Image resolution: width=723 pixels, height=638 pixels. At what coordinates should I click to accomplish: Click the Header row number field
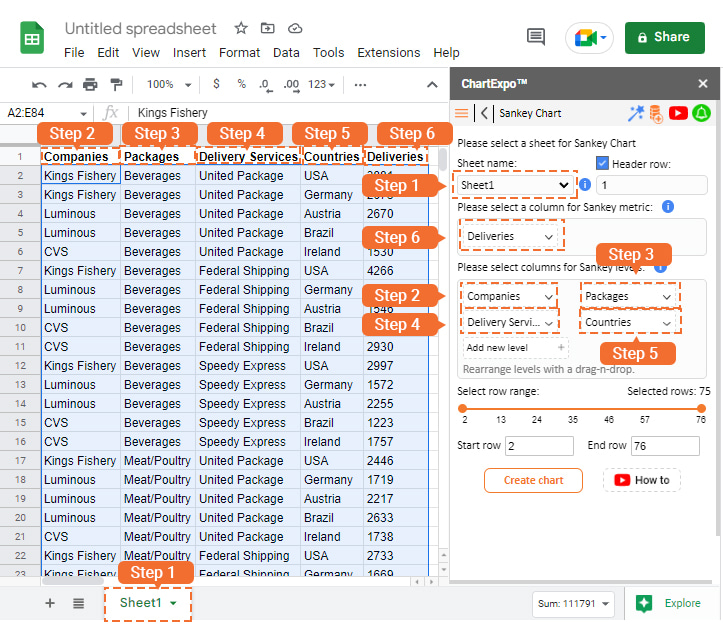pyautogui.click(x=651, y=185)
